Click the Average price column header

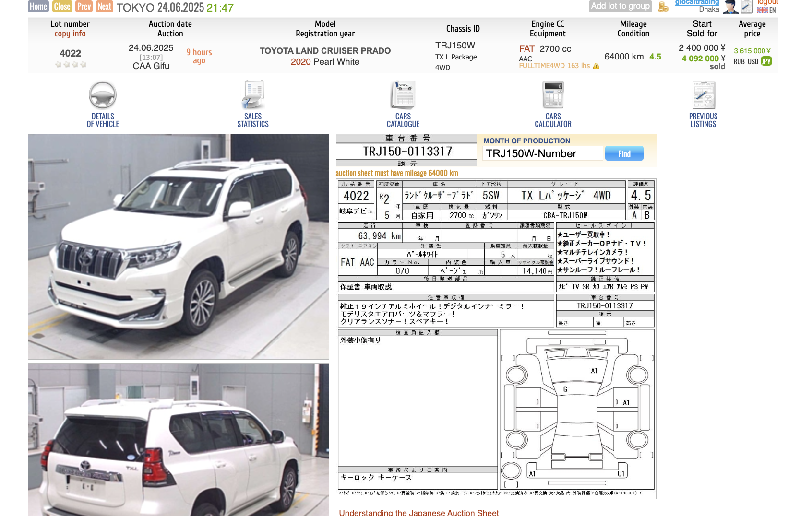coord(752,29)
